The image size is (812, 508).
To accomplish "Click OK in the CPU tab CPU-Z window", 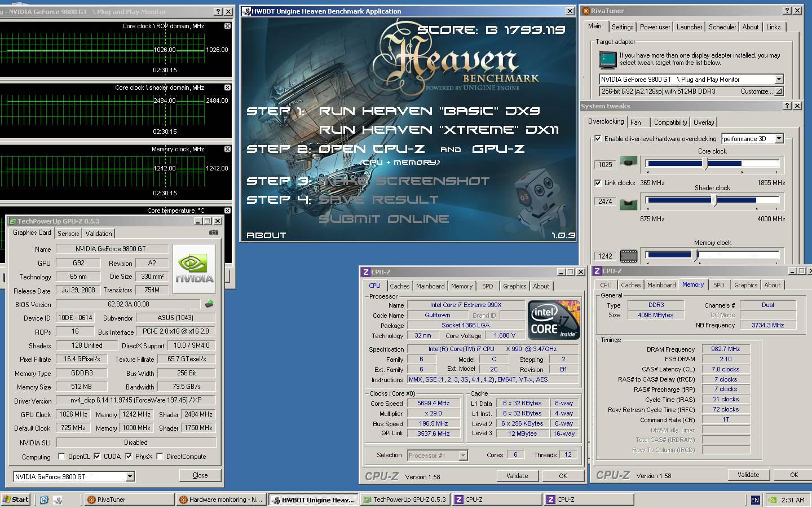I will 563,476.
